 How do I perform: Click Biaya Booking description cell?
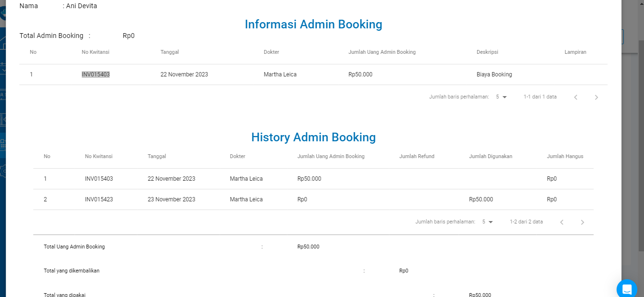coord(494,74)
